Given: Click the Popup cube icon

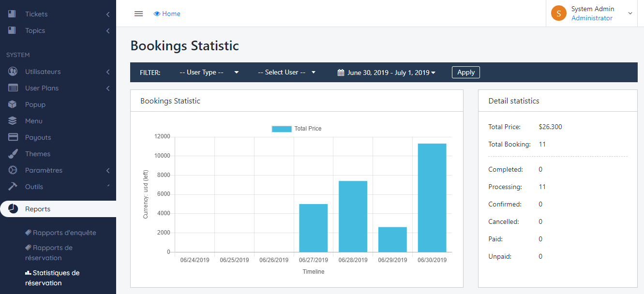Looking at the screenshot, I should [13, 104].
